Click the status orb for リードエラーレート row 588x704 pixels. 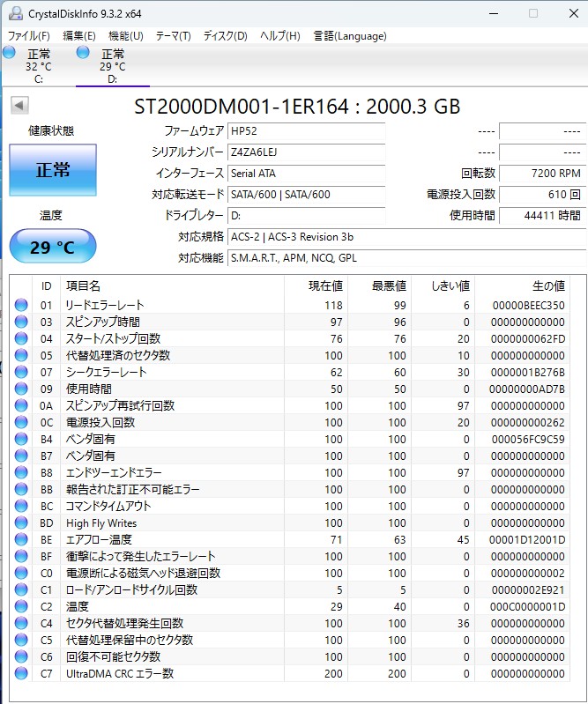point(21,306)
